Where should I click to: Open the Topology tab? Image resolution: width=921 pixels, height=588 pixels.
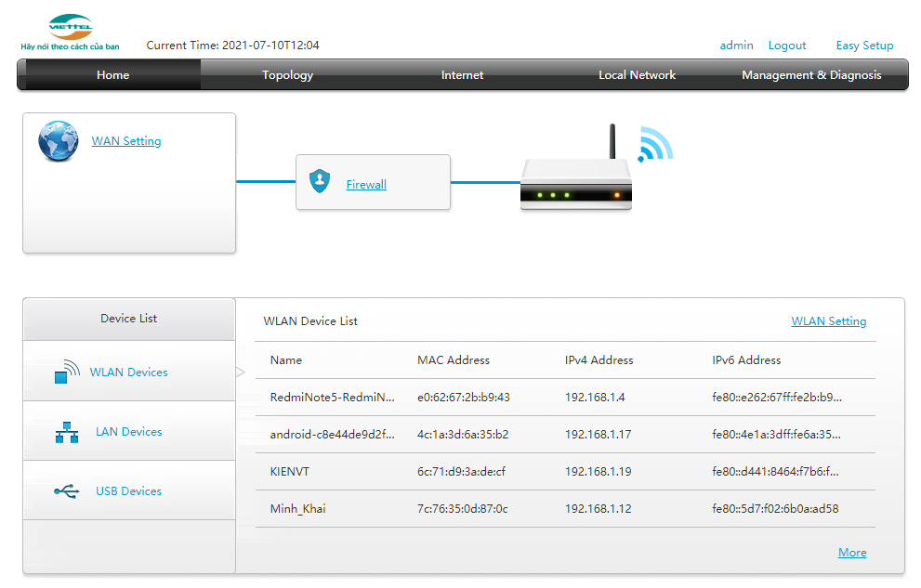287,75
